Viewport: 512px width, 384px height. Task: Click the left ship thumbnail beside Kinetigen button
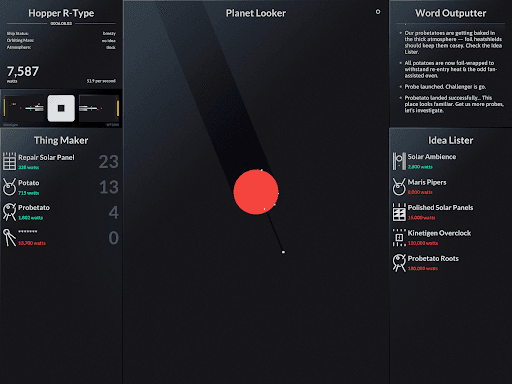point(24,108)
